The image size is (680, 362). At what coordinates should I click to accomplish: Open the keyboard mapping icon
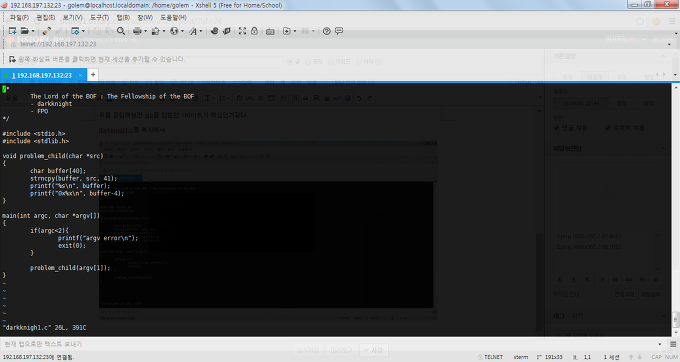pos(270,31)
